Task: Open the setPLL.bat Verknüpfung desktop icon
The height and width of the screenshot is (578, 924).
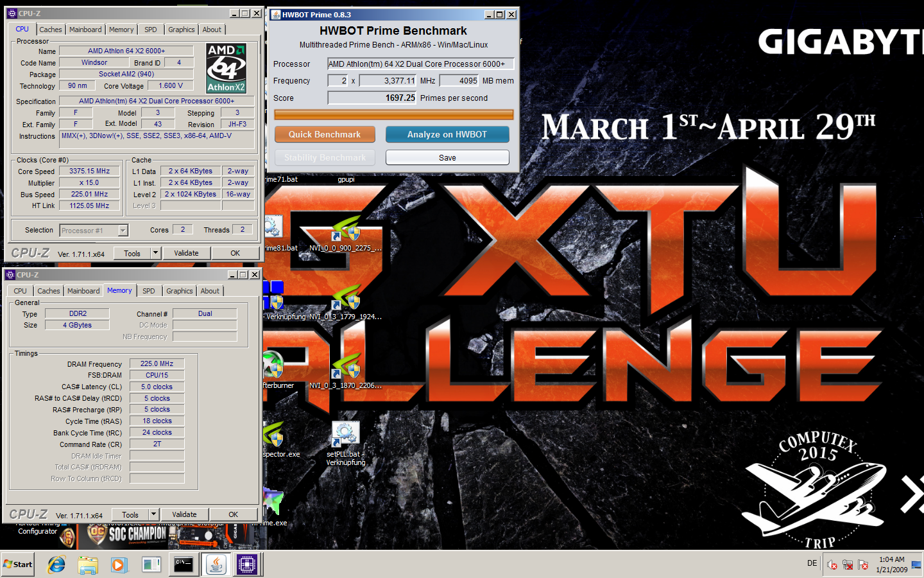Action: pyautogui.click(x=346, y=434)
